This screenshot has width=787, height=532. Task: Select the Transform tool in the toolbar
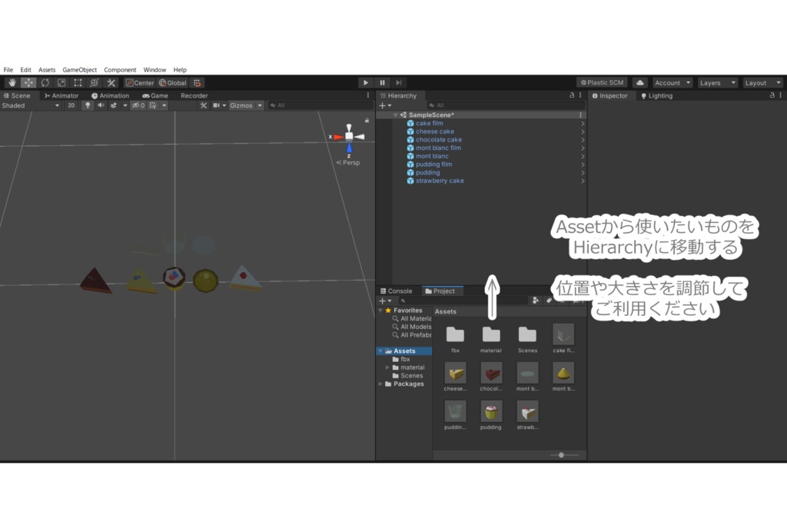point(95,83)
